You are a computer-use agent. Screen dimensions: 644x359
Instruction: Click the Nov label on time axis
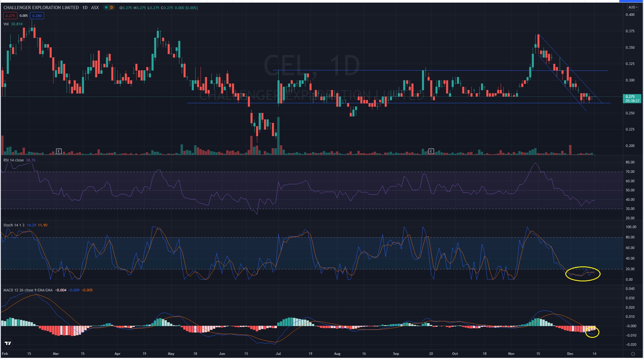(511, 354)
